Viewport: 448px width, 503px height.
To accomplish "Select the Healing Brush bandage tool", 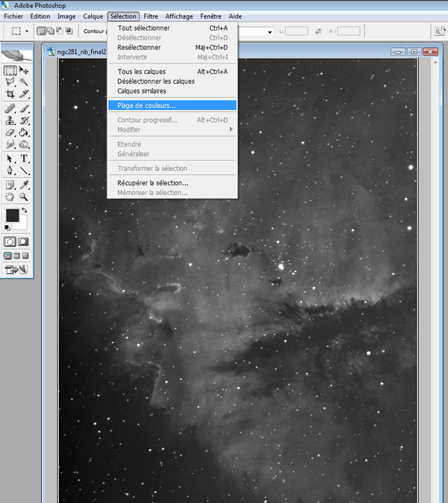I will 10,108.
